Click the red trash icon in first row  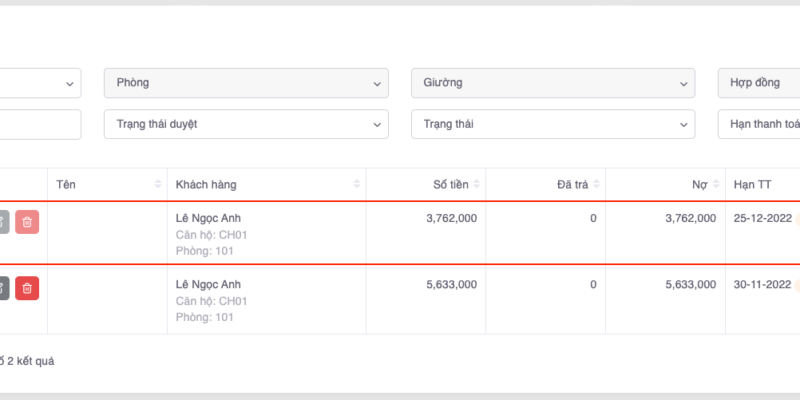27,223
